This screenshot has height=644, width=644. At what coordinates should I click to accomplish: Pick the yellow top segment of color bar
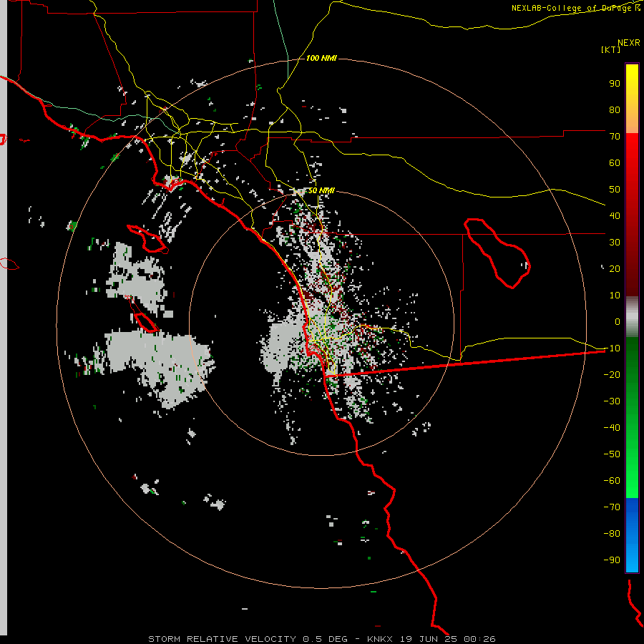(x=632, y=99)
